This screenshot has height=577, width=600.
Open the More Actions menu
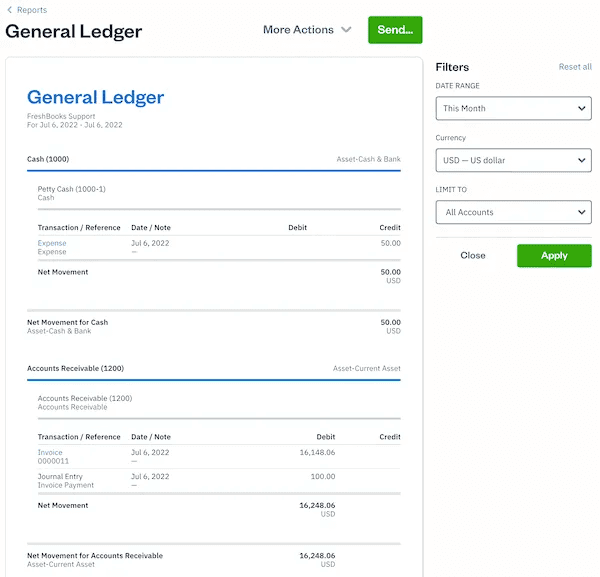(x=298, y=30)
